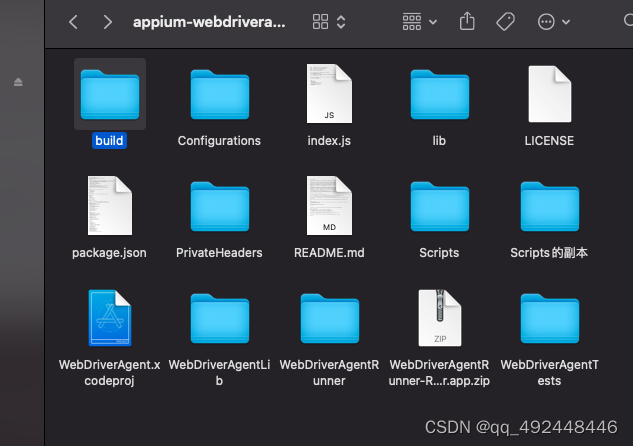The width and height of the screenshot is (633, 446).
Task: Select the README.md file icon
Action: click(x=329, y=205)
